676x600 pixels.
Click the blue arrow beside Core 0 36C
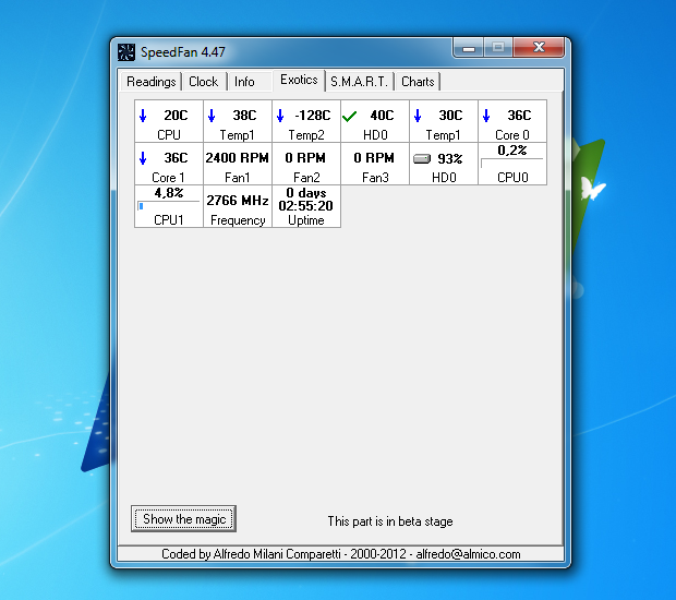point(487,116)
